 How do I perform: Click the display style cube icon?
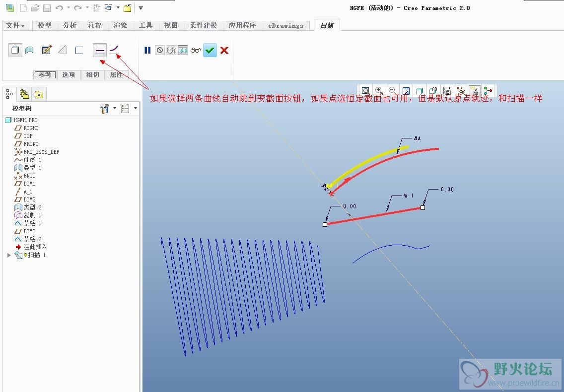(x=420, y=91)
